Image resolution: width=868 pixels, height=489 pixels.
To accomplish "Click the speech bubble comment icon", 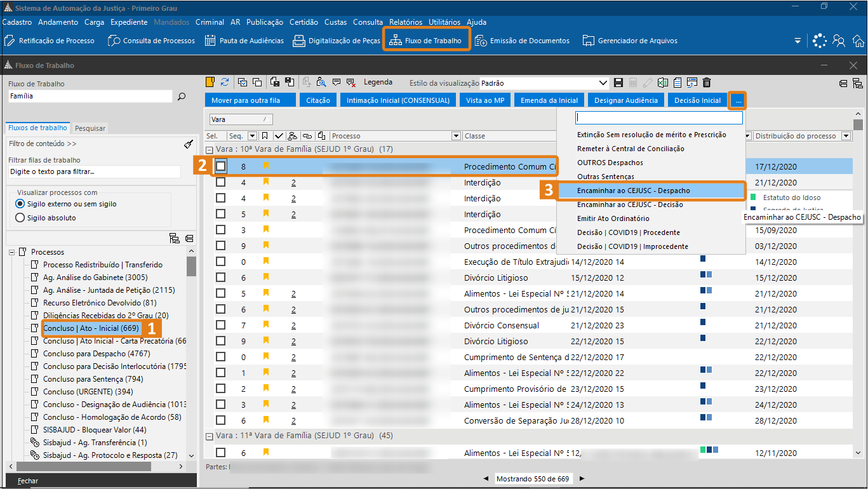I will 336,82.
